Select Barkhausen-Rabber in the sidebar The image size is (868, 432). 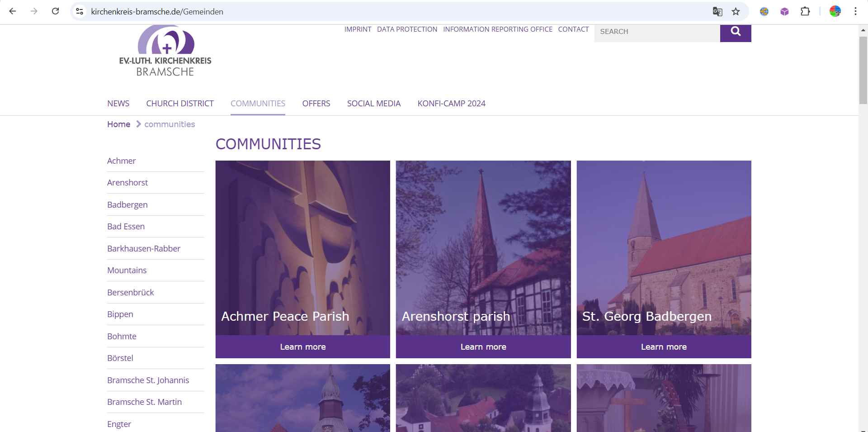point(144,249)
